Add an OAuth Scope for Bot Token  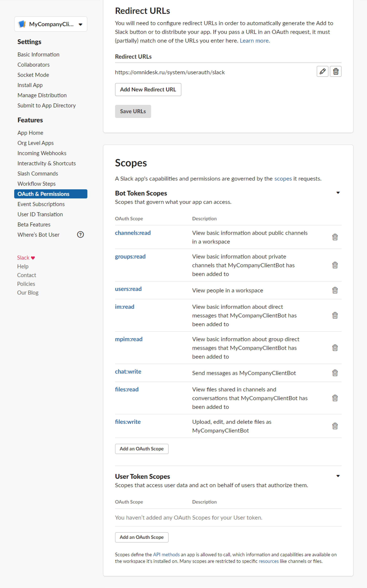(142, 449)
